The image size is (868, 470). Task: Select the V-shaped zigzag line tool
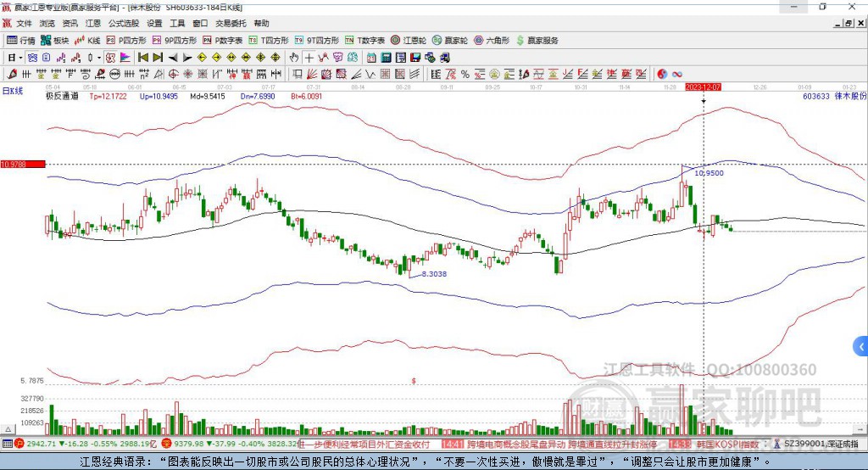[x=370, y=75]
